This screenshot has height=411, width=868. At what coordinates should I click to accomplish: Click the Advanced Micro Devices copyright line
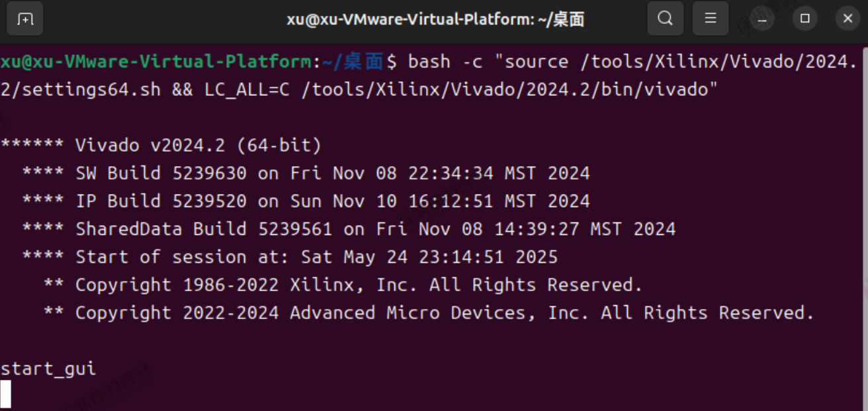pyautogui.click(x=445, y=312)
